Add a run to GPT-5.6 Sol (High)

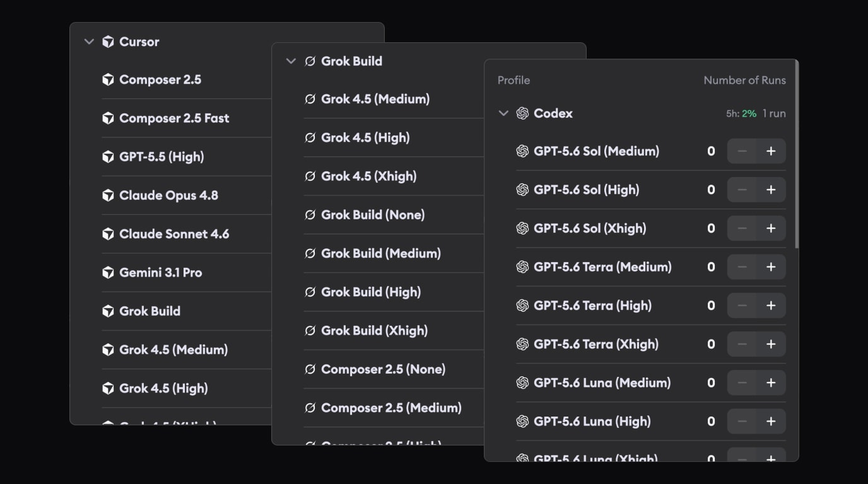pyautogui.click(x=771, y=190)
